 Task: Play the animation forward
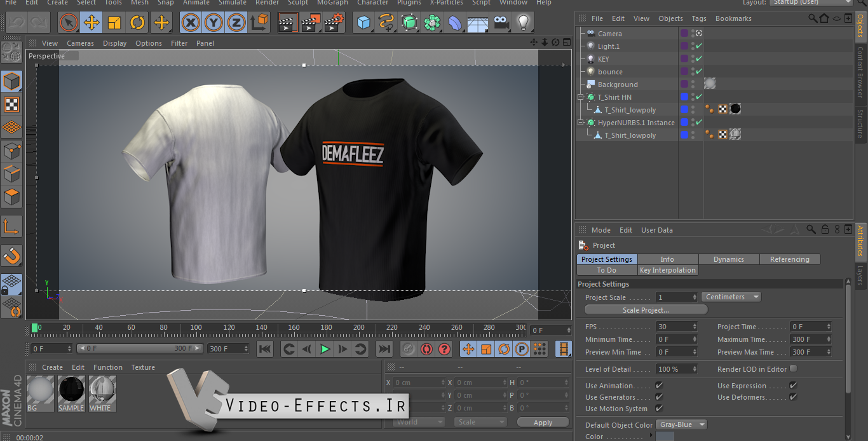pos(325,349)
